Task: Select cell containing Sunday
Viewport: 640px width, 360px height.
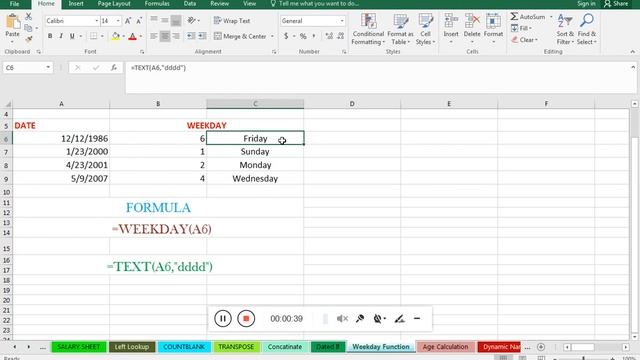Action: 255,152
